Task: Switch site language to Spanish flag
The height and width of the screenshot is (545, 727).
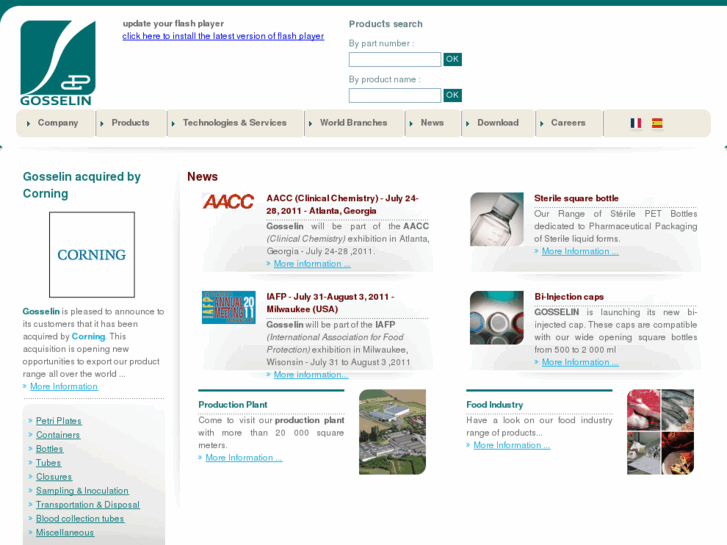Action: coord(657,123)
